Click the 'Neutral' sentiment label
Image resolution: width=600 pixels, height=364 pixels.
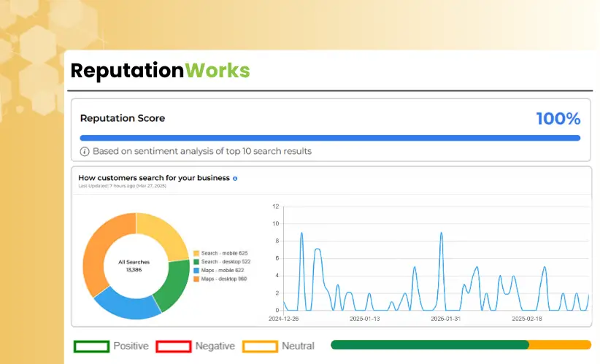(298, 346)
